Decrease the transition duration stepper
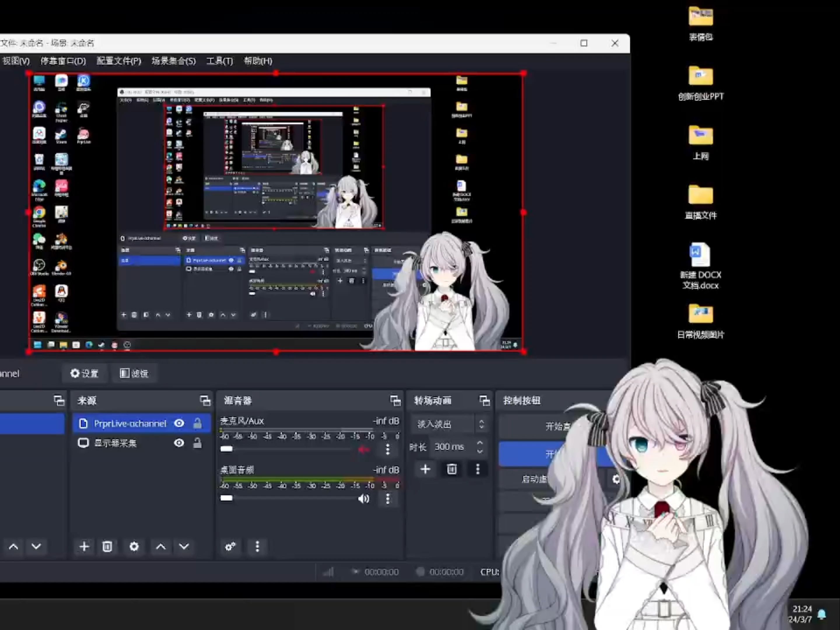The image size is (840, 630). [480, 452]
